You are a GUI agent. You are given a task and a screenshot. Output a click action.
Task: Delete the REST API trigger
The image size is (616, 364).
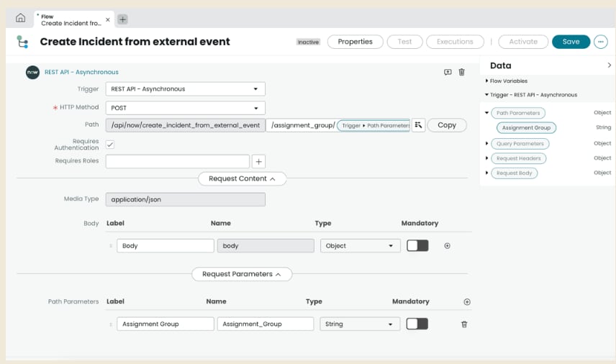tap(461, 72)
